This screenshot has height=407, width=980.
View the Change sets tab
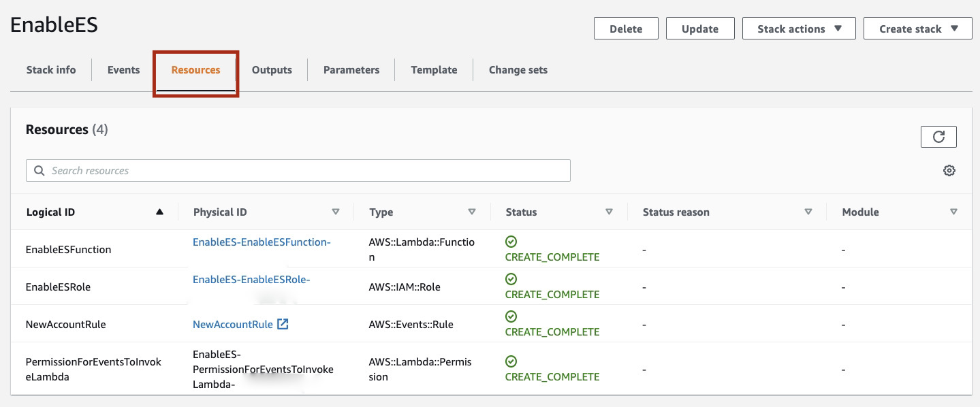point(518,70)
